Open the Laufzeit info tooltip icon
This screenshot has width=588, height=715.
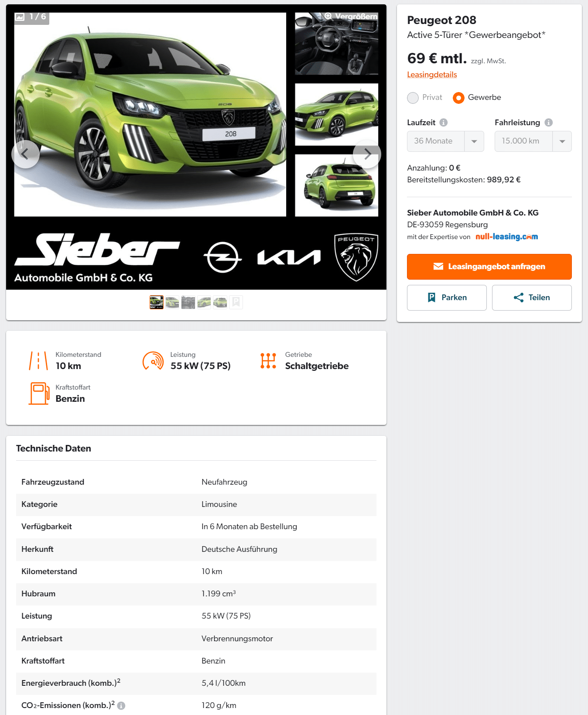point(444,123)
